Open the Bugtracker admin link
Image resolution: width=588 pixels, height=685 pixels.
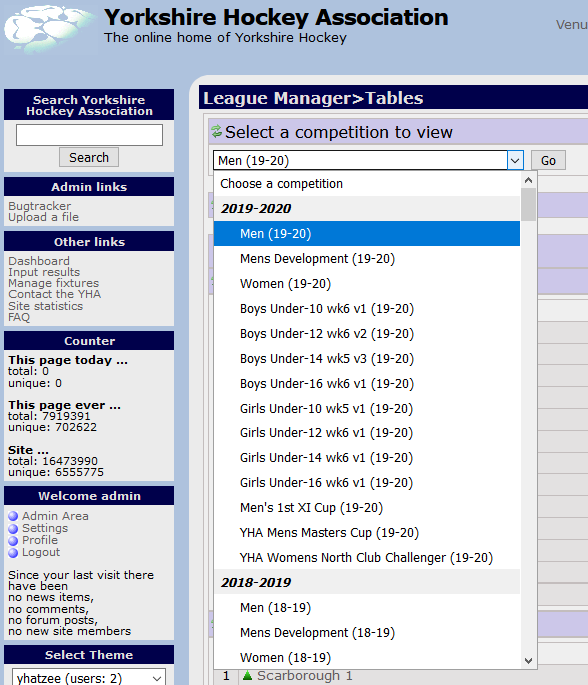pos(39,206)
